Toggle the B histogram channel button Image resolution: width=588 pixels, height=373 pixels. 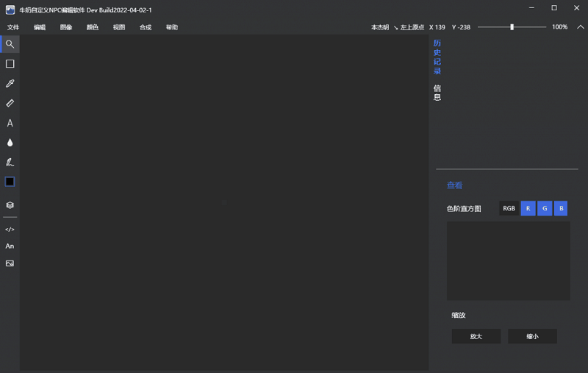pyautogui.click(x=561, y=208)
